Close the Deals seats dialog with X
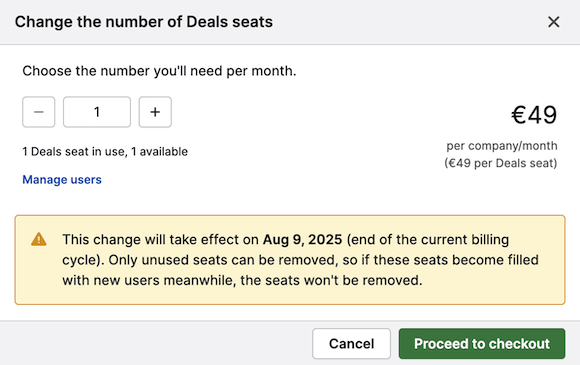Viewport: 580px width, 365px height. [x=553, y=22]
